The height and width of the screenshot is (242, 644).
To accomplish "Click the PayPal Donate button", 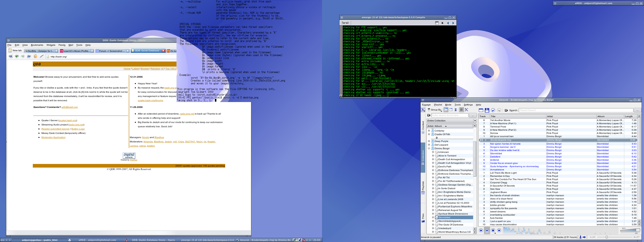I will (129, 155).
